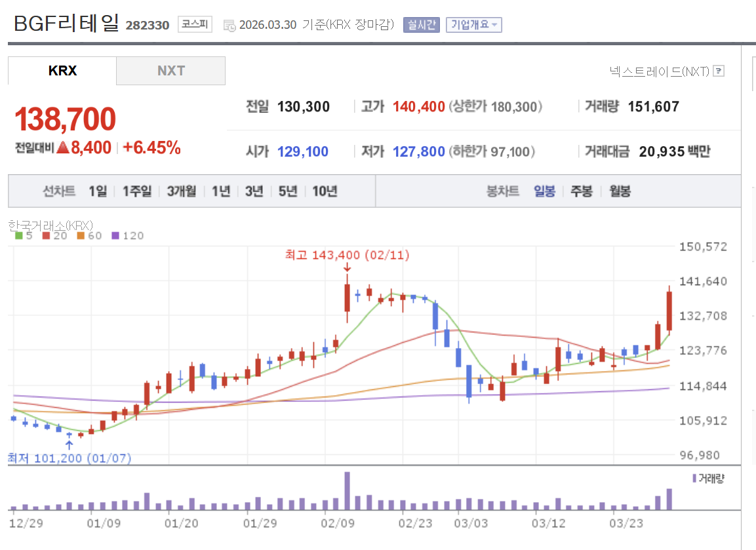Click the orange 60-day moving average swatch

click(x=81, y=236)
